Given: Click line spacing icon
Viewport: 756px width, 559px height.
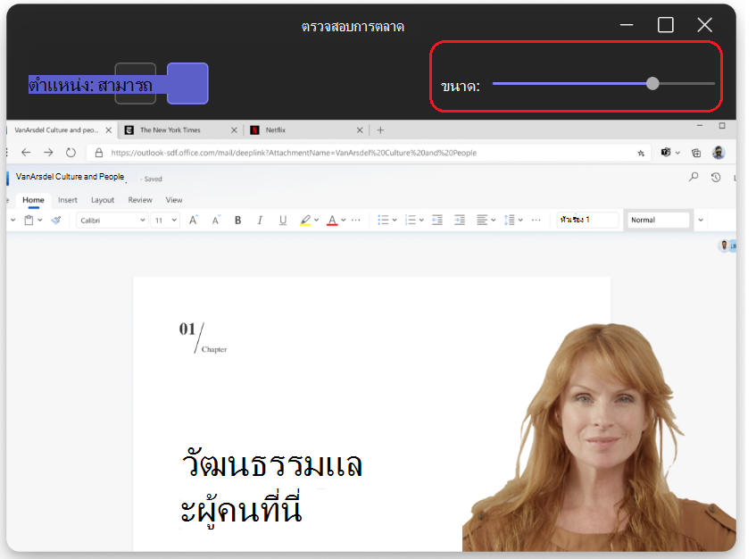Looking at the screenshot, I should point(509,221).
